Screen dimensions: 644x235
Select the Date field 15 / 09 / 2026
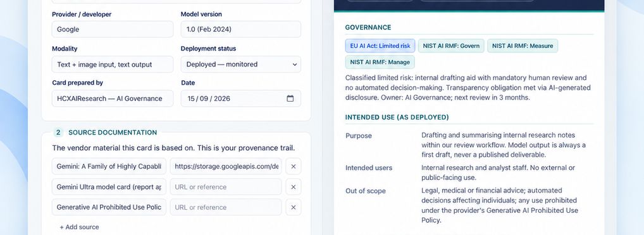(x=240, y=99)
